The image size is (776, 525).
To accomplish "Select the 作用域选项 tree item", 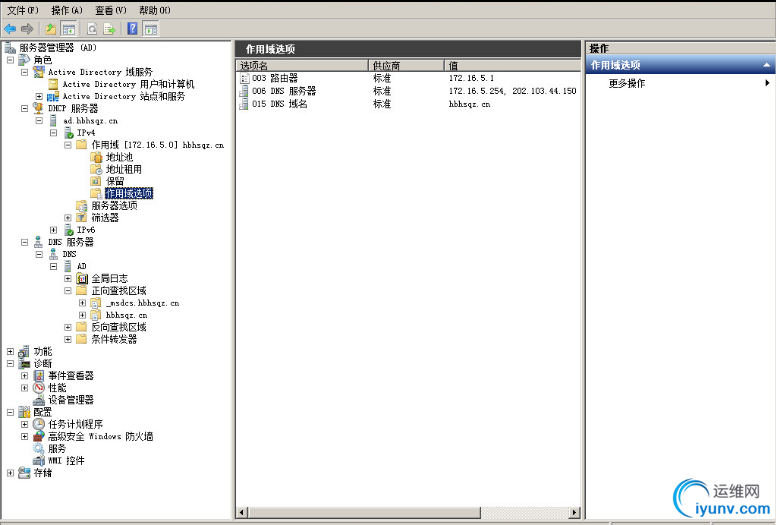I will click(x=129, y=193).
